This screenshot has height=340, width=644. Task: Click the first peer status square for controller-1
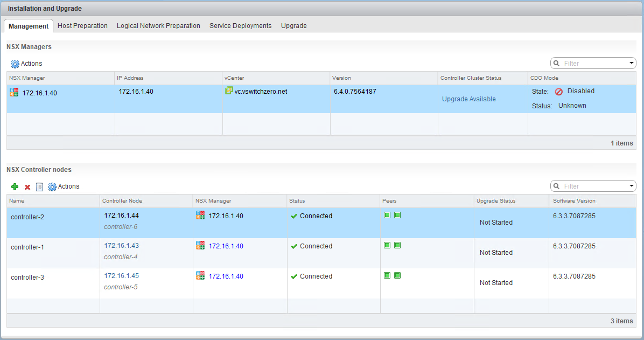pos(387,245)
